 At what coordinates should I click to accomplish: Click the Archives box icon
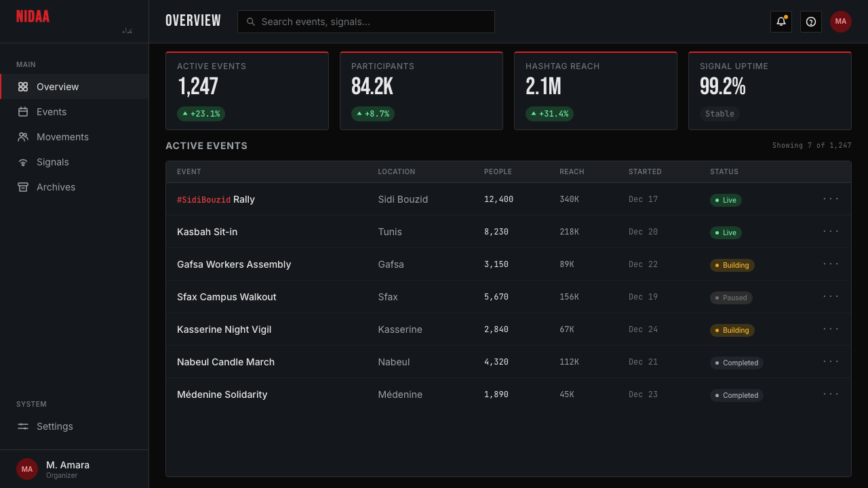tap(23, 187)
